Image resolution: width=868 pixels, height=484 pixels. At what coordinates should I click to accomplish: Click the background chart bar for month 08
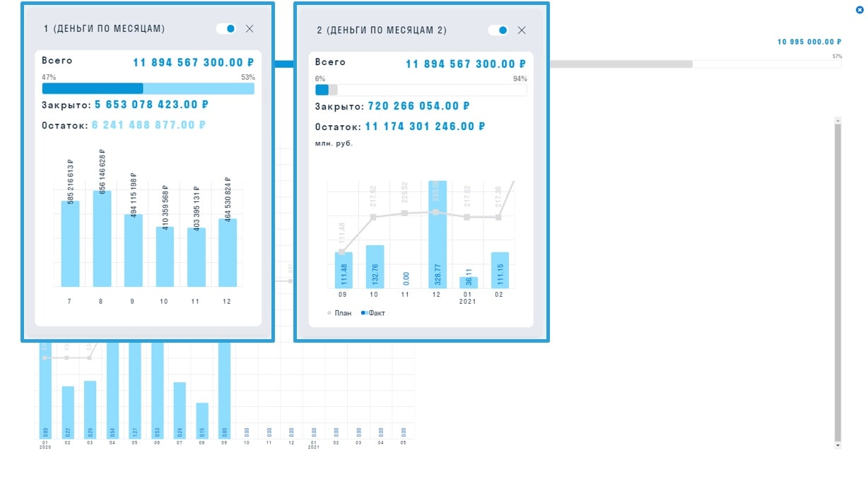[202, 421]
